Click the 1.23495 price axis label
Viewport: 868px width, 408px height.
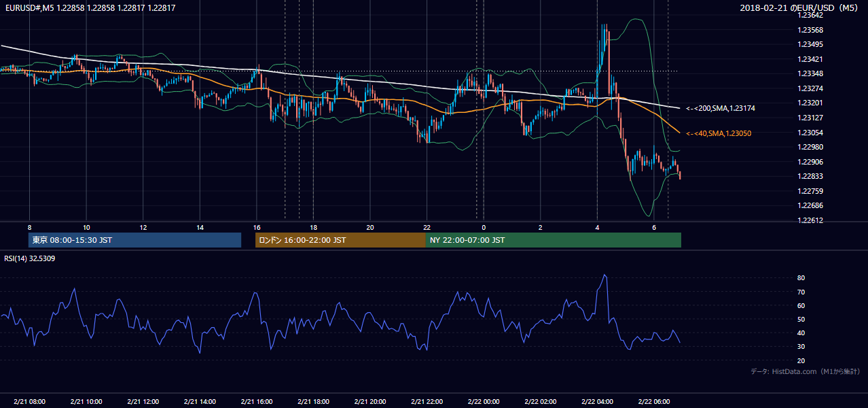pyautogui.click(x=810, y=45)
